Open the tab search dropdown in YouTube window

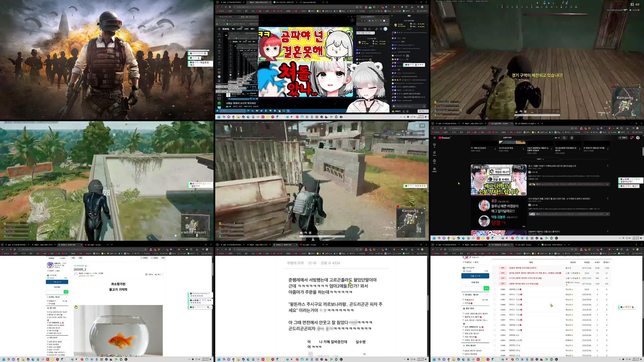432,124
